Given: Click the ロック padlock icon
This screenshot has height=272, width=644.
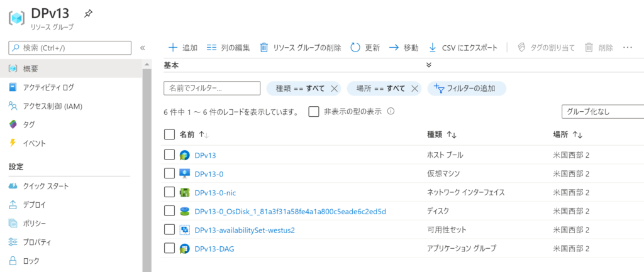Looking at the screenshot, I should (x=13, y=261).
